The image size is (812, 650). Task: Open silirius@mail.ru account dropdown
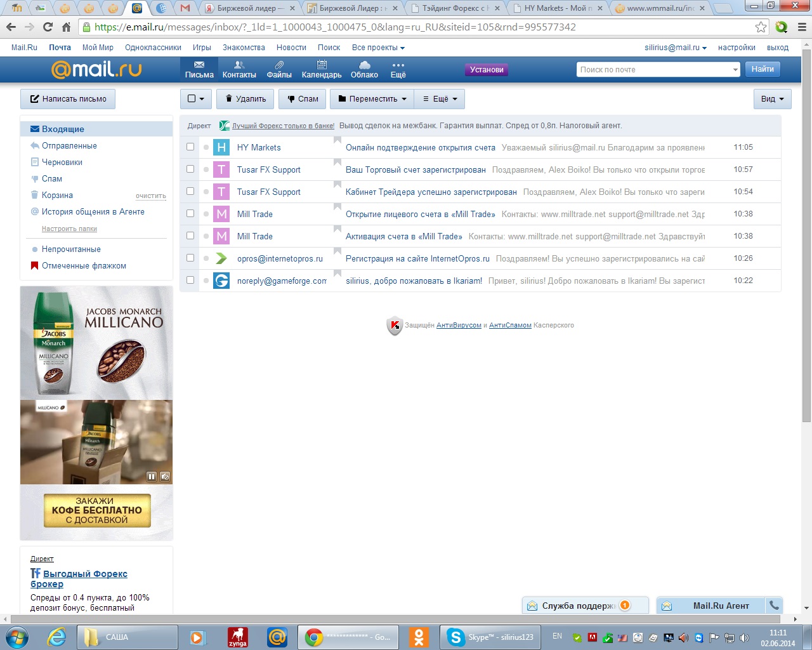[x=676, y=48]
